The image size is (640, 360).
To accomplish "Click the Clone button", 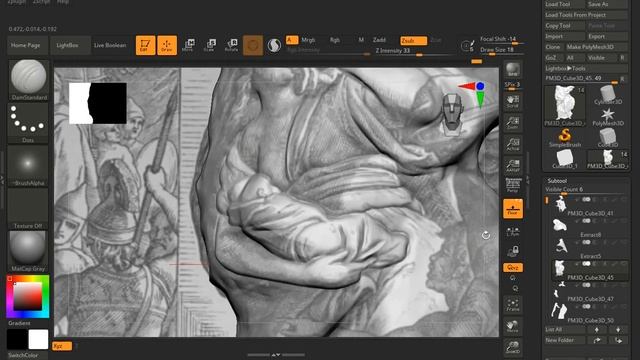I will pyautogui.click(x=553, y=47).
